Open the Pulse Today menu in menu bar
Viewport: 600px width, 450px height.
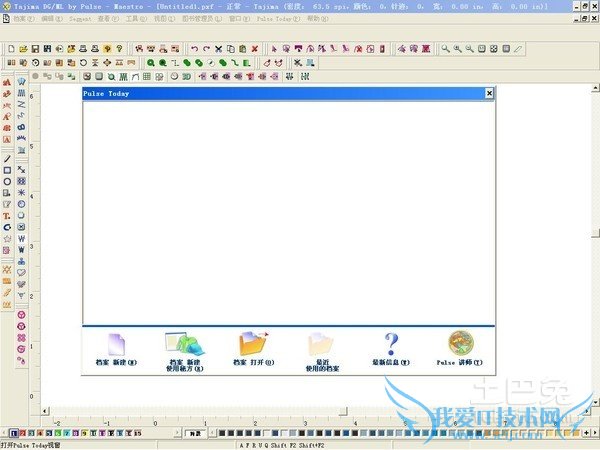click(x=278, y=18)
